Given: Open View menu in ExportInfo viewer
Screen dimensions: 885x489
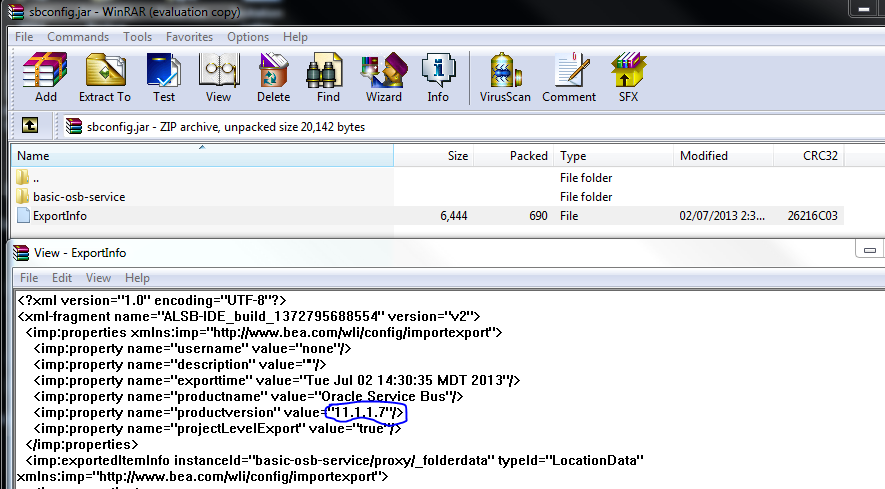Looking at the screenshot, I should click(98, 278).
